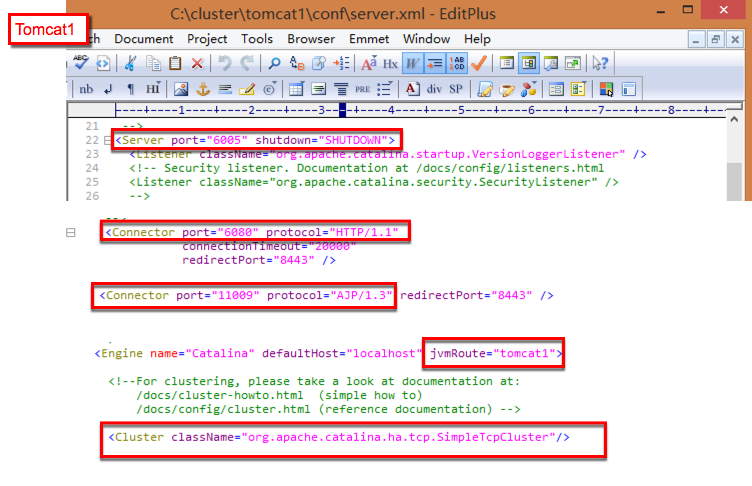Open the Document menu

click(143, 39)
